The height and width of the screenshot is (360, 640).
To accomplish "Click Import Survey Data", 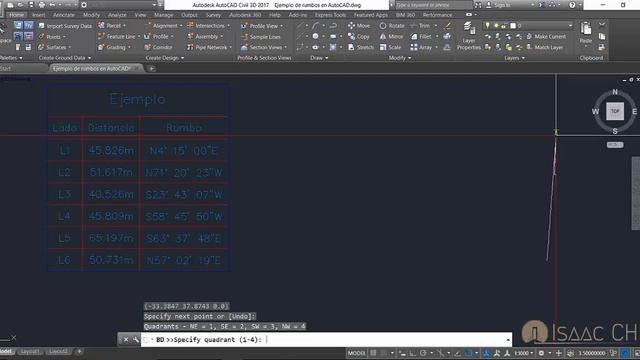I will (x=65, y=26).
